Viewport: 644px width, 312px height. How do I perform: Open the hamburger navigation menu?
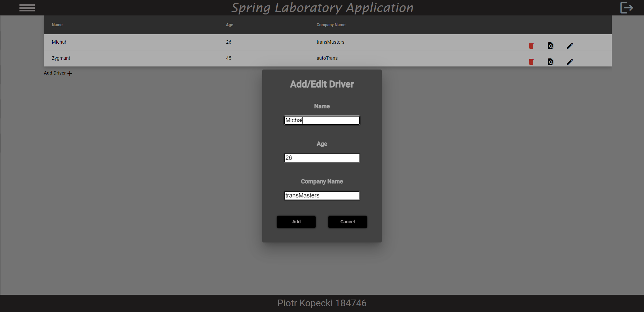[27, 8]
